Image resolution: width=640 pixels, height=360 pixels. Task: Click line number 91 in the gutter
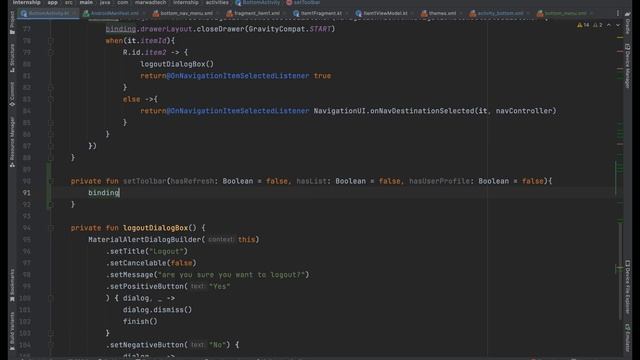[x=27, y=193]
